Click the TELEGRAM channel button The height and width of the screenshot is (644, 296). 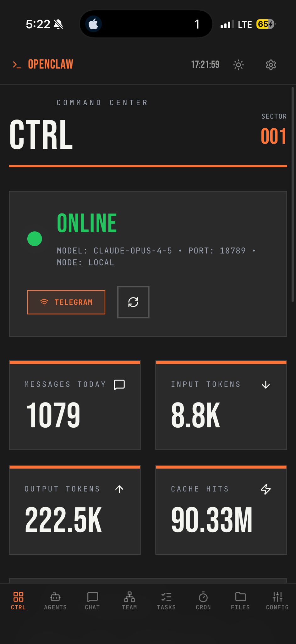(66, 302)
